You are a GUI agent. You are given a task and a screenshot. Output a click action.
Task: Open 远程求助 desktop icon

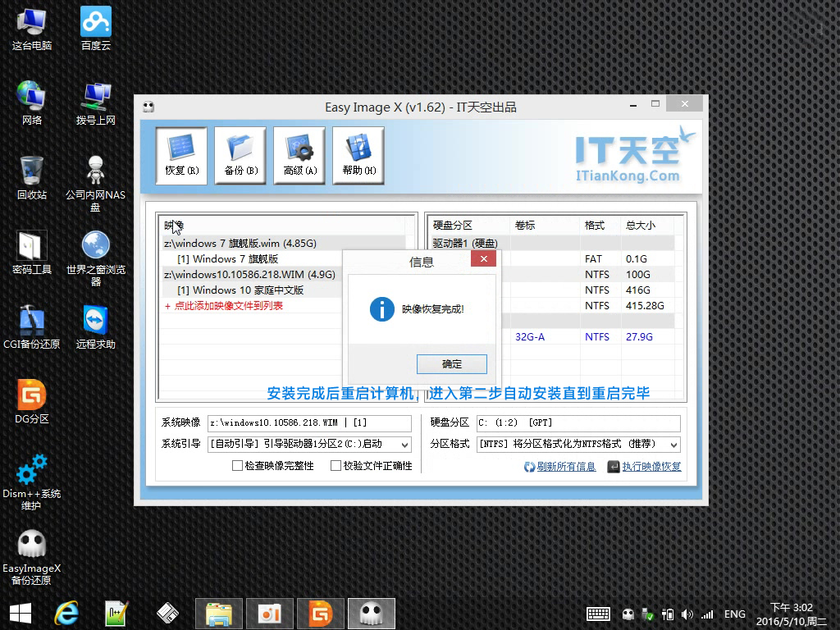[96, 327]
